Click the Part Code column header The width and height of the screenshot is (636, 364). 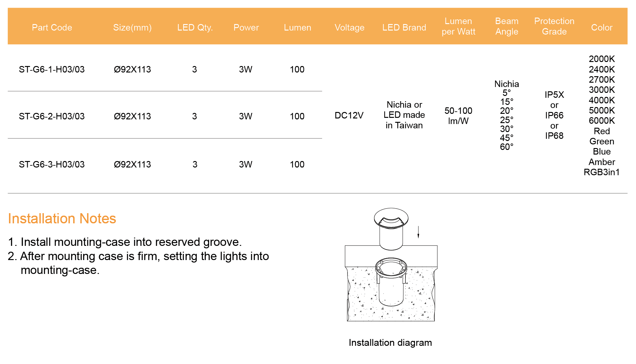point(52,27)
